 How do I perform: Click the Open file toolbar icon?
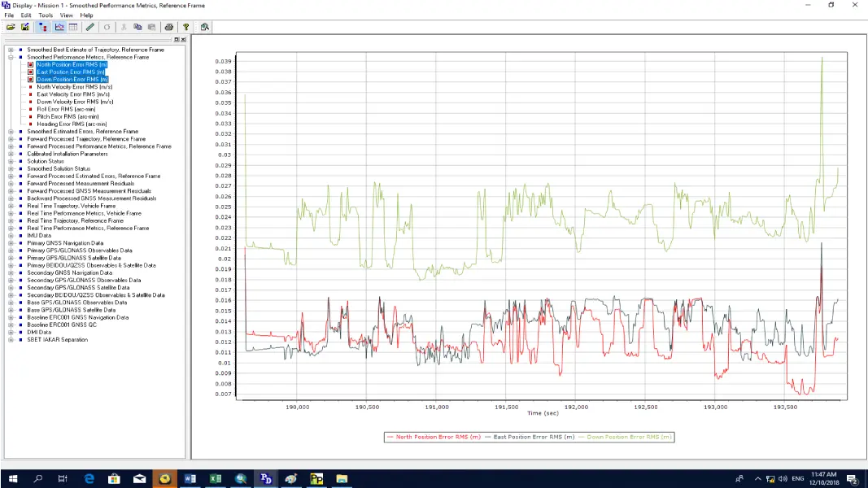(x=11, y=27)
